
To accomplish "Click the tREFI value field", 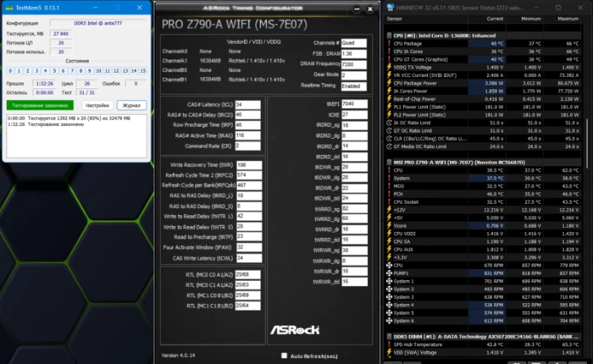I will click(354, 104).
